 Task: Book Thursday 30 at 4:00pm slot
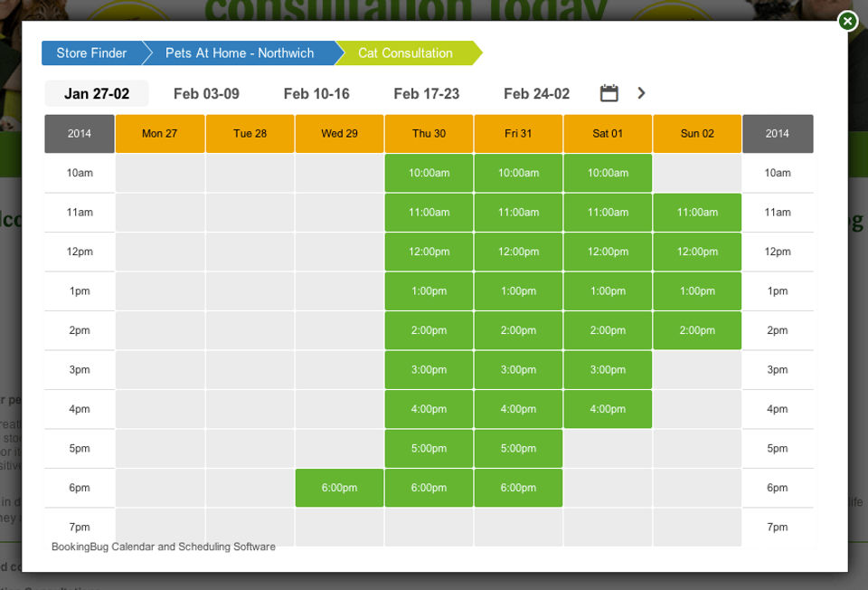tap(429, 409)
